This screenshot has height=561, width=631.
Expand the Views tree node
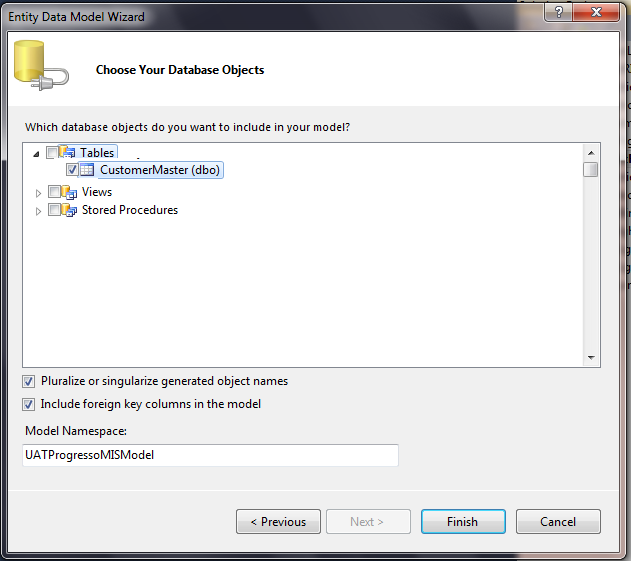click(x=38, y=194)
